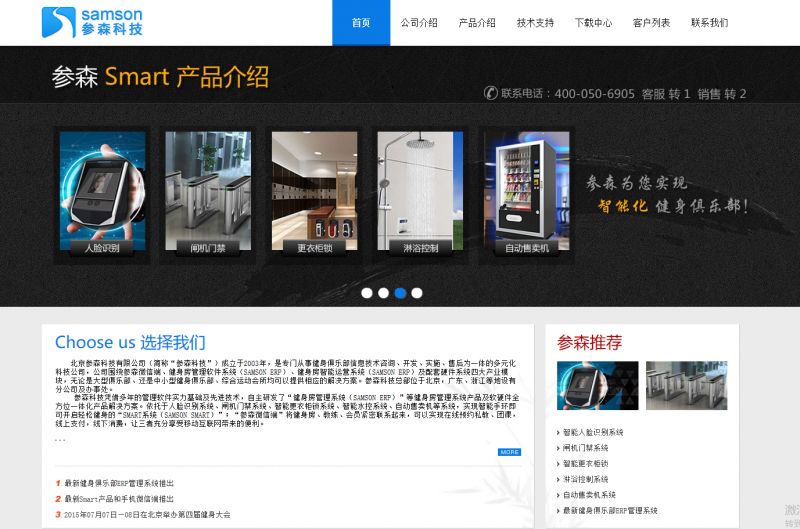Image resolution: width=800 pixels, height=529 pixels.
Task: Open the 下载中心 page
Action: tap(593, 23)
